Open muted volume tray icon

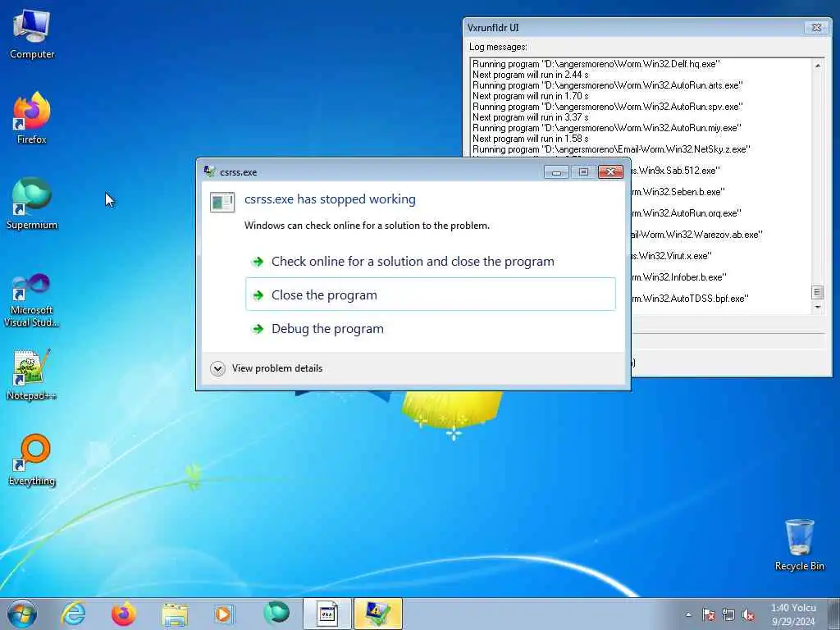click(x=748, y=614)
